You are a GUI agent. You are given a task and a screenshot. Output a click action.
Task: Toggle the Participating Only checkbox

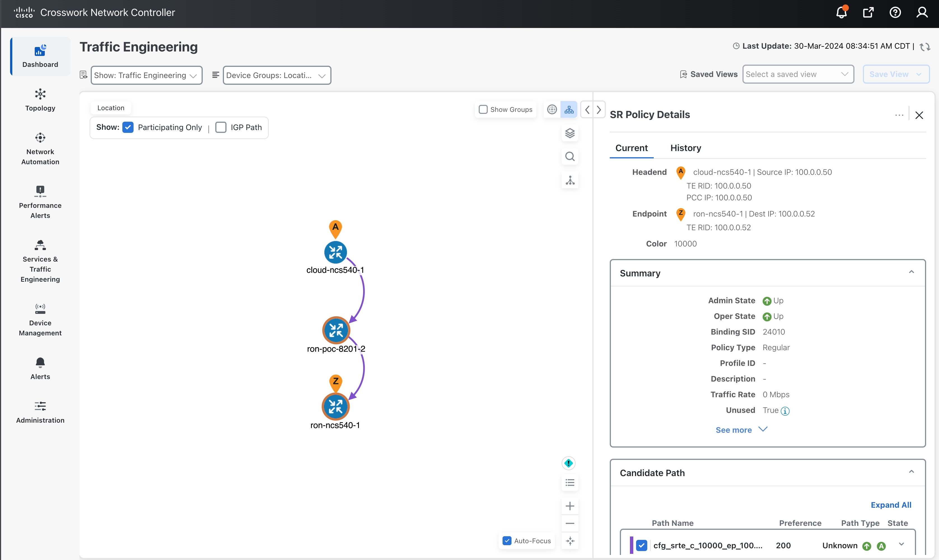tap(128, 128)
